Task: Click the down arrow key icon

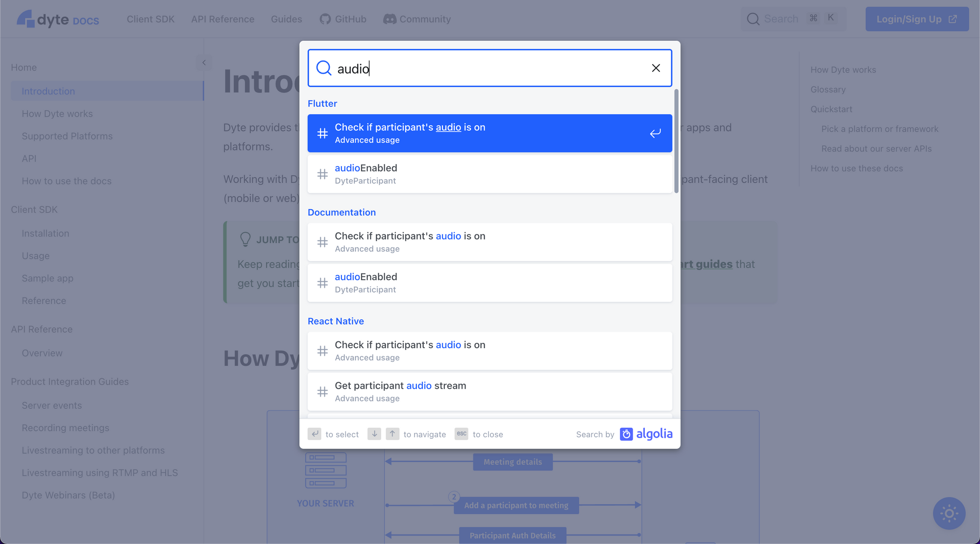Action: (x=374, y=434)
